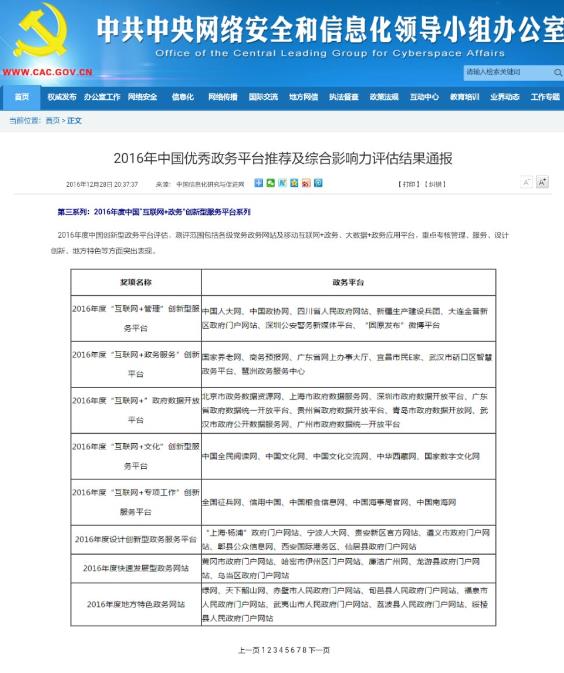Open the 执法督查 menu item
Viewport: 564px width, 673px height.
(344, 97)
